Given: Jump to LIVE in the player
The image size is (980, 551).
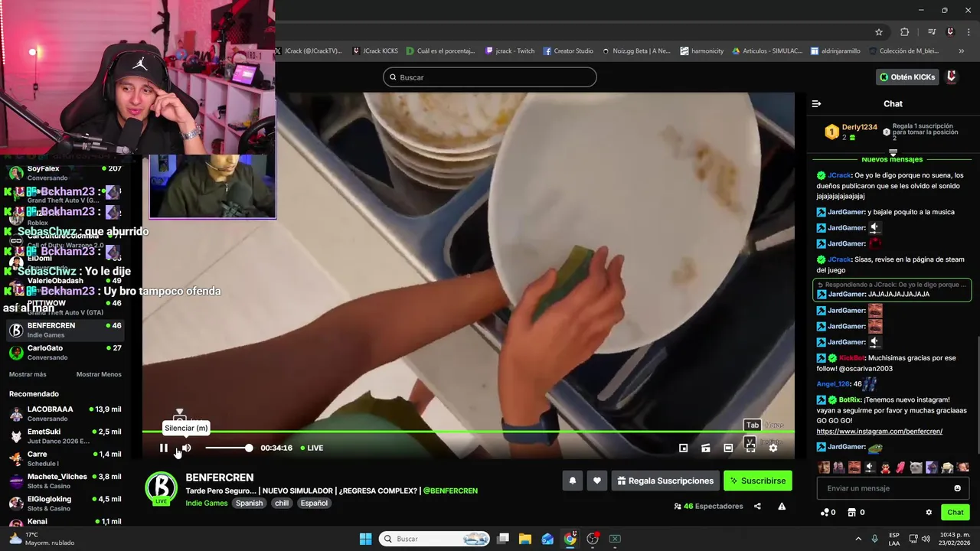Looking at the screenshot, I should [312, 448].
